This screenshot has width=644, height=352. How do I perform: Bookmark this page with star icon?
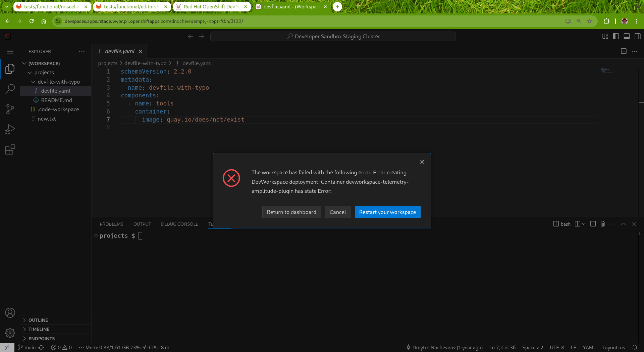[x=590, y=21]
